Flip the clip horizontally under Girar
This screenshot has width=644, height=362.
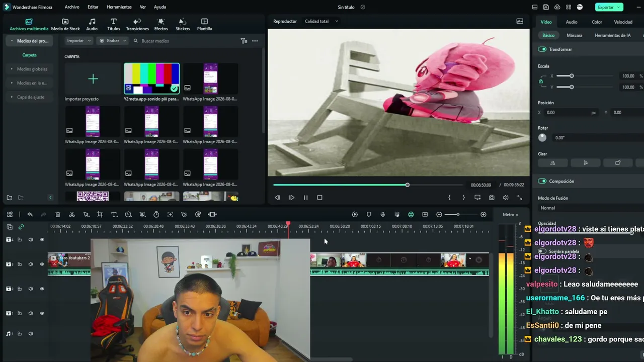[x=553, y=163]
